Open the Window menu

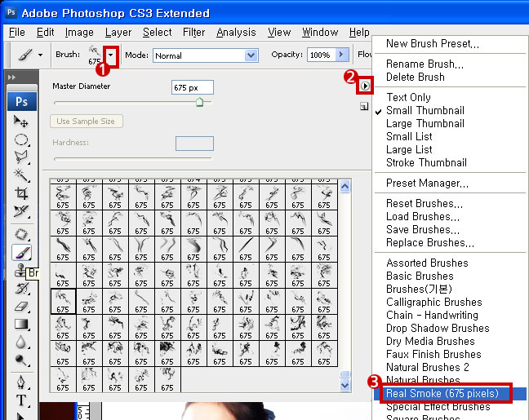(320, 33)
